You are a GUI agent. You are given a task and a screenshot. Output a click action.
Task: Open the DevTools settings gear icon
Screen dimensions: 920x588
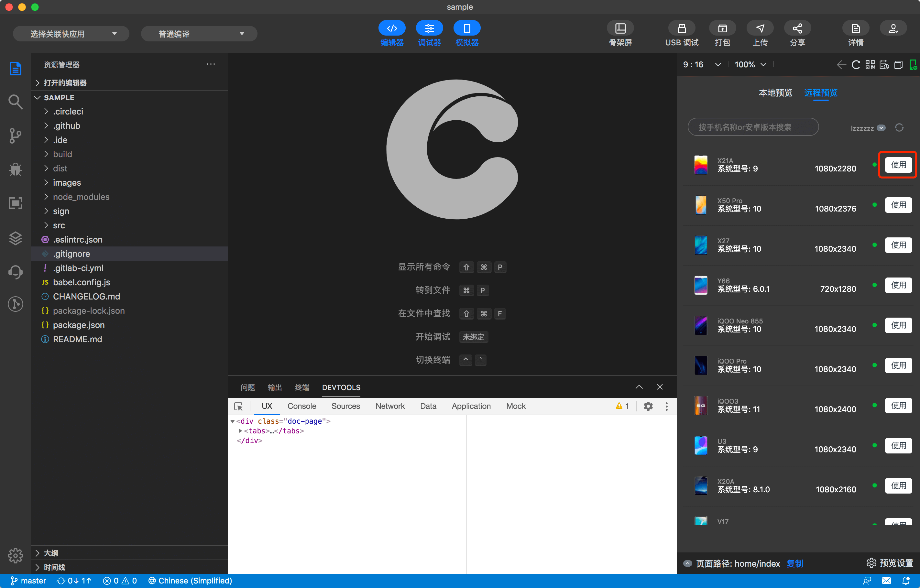(x=648, y=406)
